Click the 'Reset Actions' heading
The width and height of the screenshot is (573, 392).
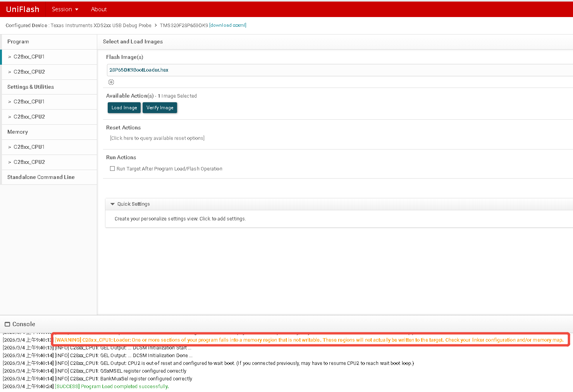tap(124, 128)
